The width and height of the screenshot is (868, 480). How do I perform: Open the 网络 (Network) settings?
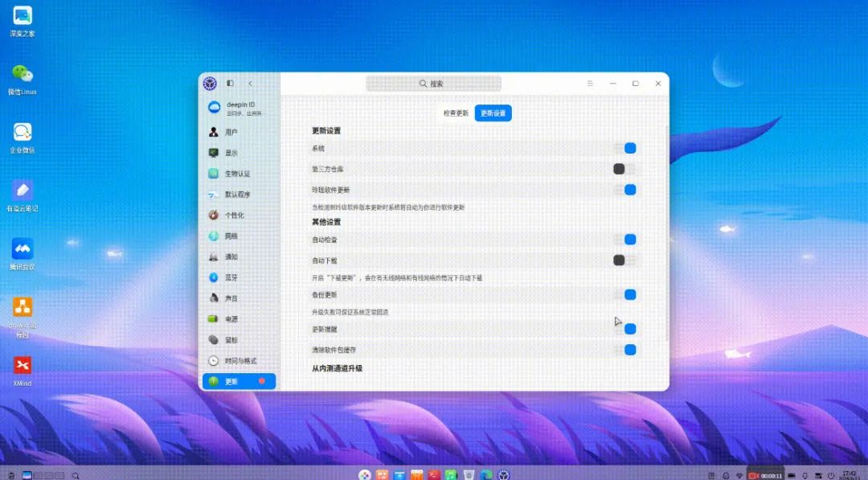240,236
